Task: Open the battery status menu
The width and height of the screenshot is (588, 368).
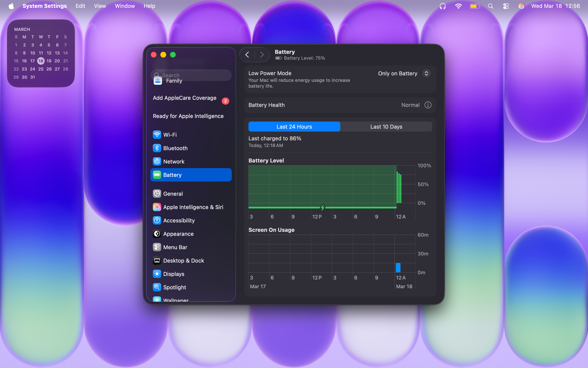Action: [x=475, y=6]
